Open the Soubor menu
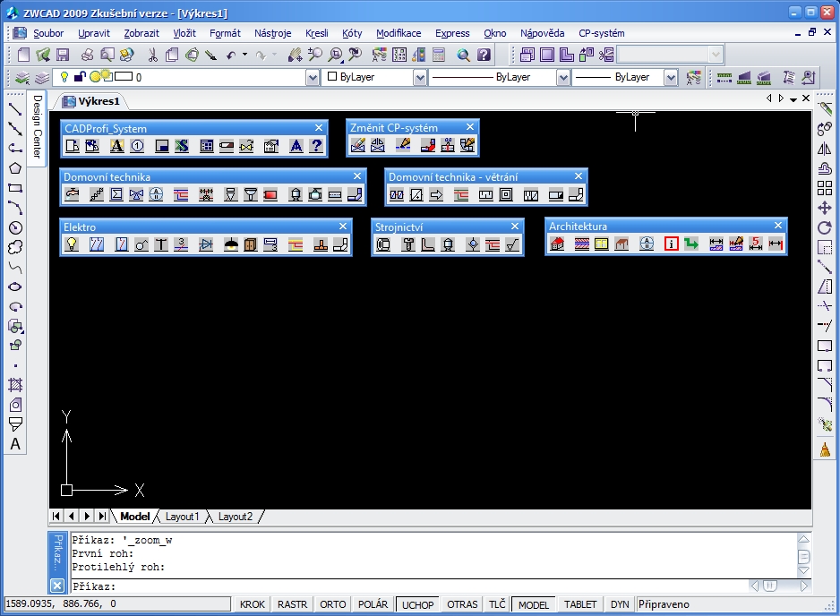Image resolution: width=840 pixels, height=616 pixels. (48, 33)
